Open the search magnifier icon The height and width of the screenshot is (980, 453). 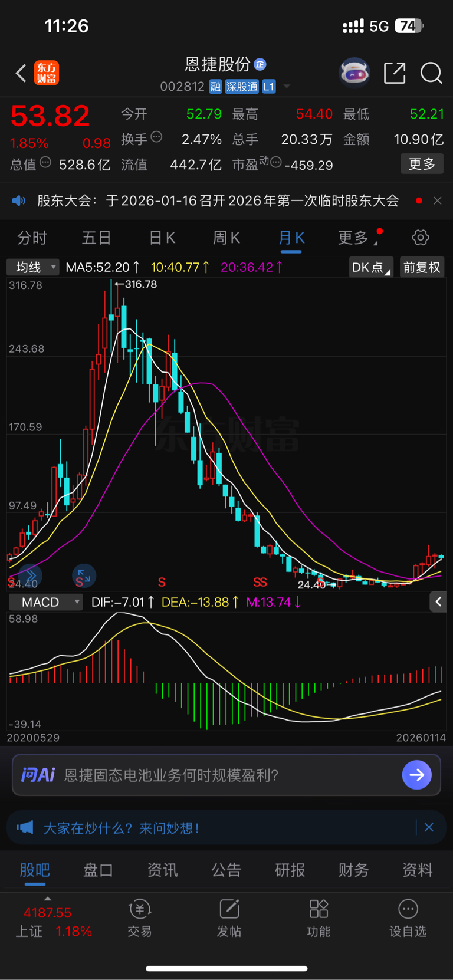click(x=431, y=73)
